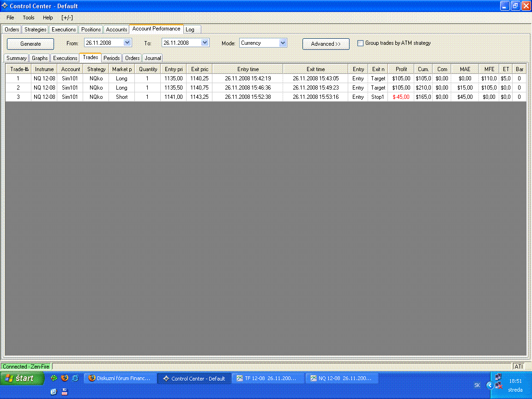Open the Graphs sub-tab

point(40,58)
